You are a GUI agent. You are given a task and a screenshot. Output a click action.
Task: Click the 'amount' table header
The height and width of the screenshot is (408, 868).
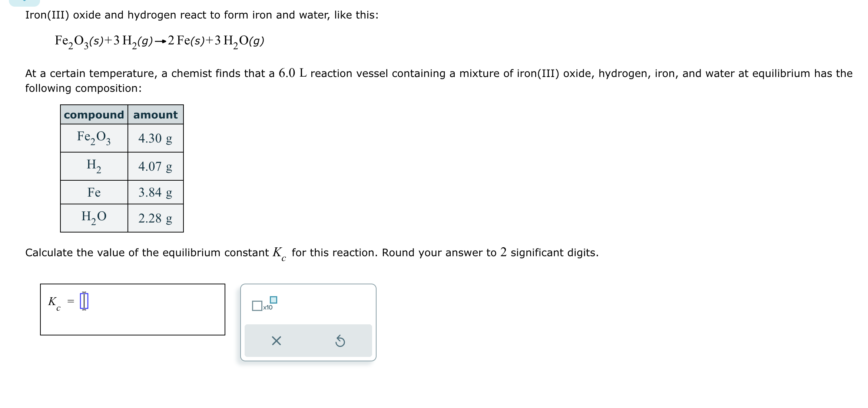pos(155,115)
